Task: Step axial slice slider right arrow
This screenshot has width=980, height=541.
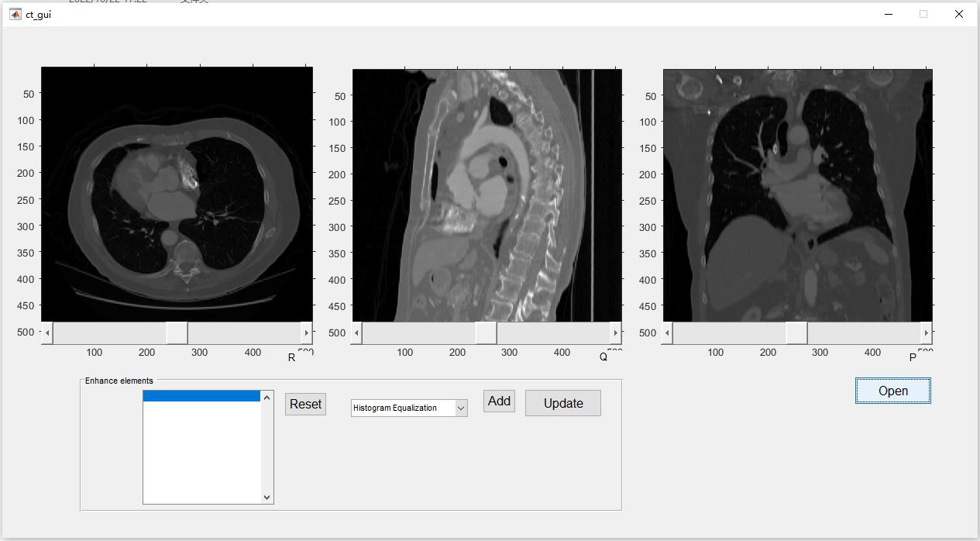Action: click(306, 333)
